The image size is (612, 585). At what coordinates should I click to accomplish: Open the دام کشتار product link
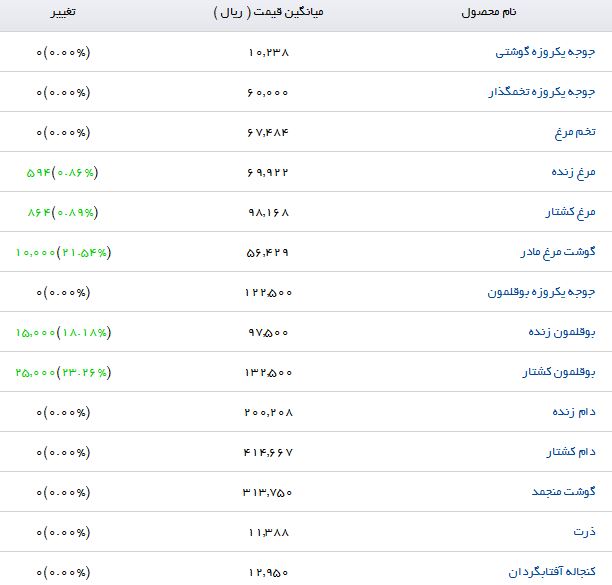point(571,452)
